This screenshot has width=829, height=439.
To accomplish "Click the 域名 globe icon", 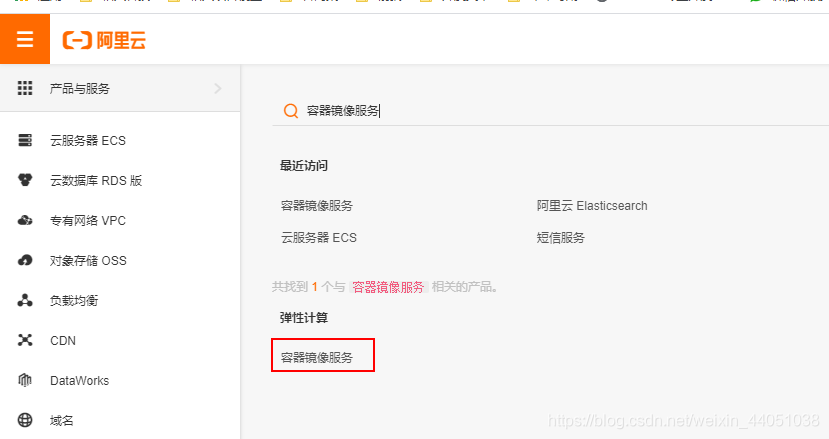I will (x=25, y=420).
